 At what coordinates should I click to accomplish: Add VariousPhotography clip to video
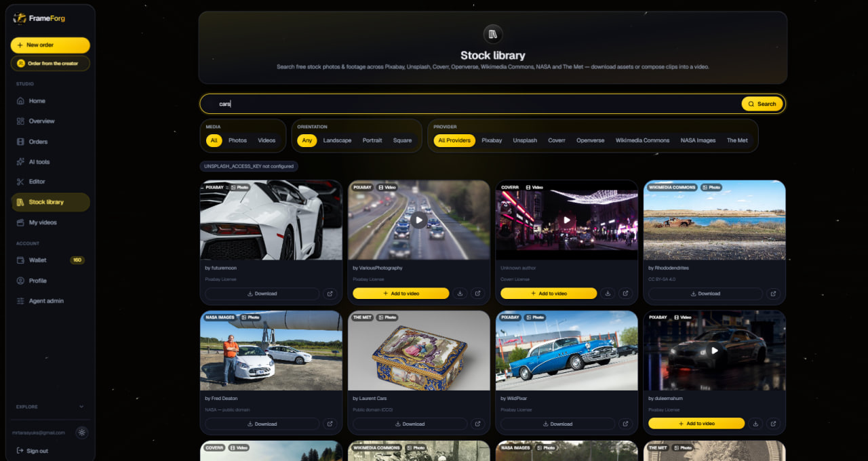pyautogui.click(x=401, y=294)
